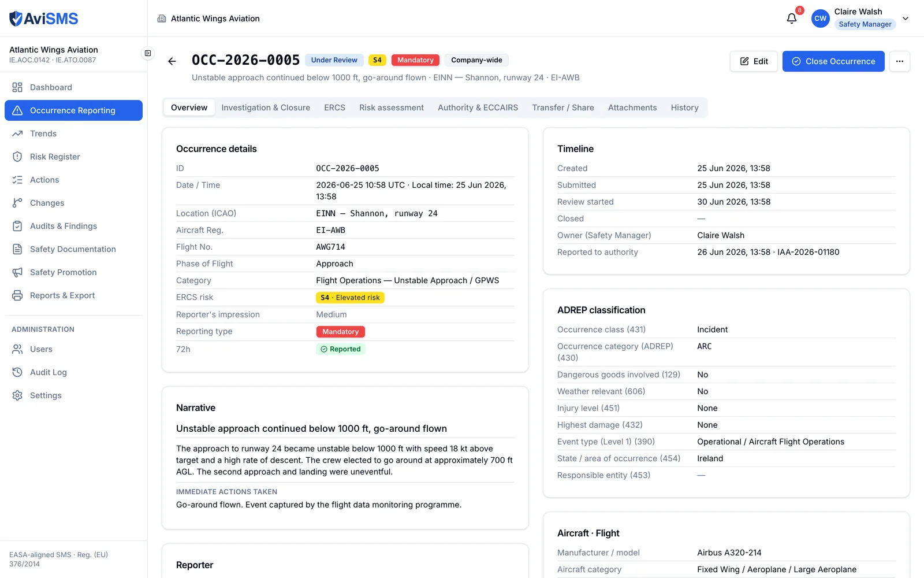Select the Overview tab
924x578 pixels.
[189, 108]
